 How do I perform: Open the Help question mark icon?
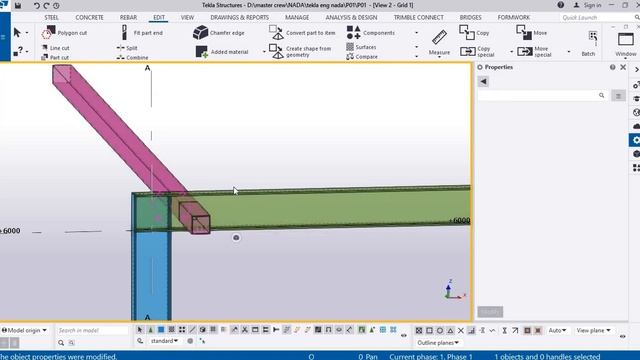coord(561,5)
